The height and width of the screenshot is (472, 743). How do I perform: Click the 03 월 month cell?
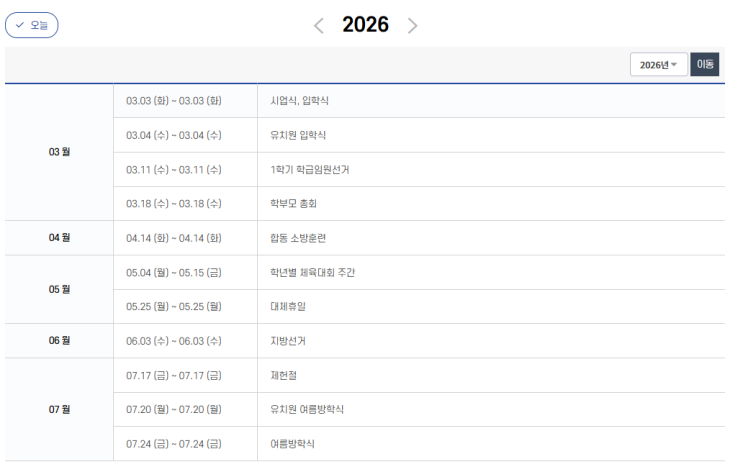click(59, 152)
